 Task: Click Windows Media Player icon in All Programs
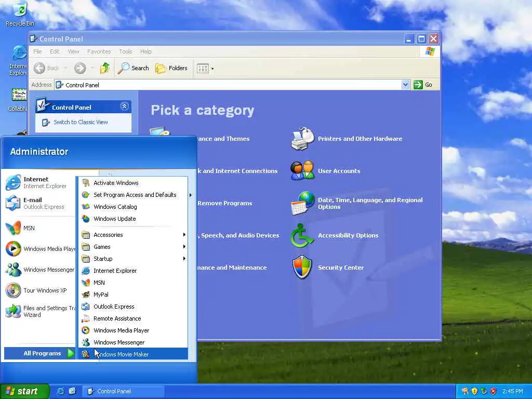(86, 330)
